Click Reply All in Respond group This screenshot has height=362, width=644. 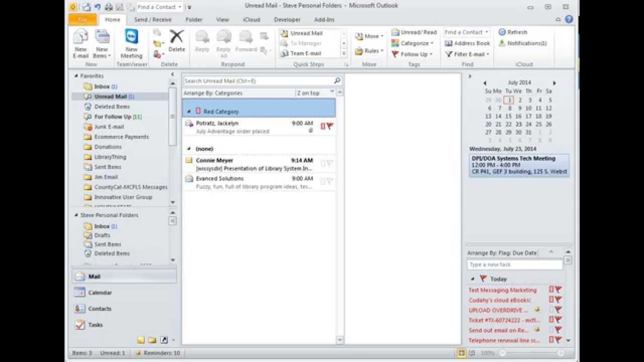point(223,44)
